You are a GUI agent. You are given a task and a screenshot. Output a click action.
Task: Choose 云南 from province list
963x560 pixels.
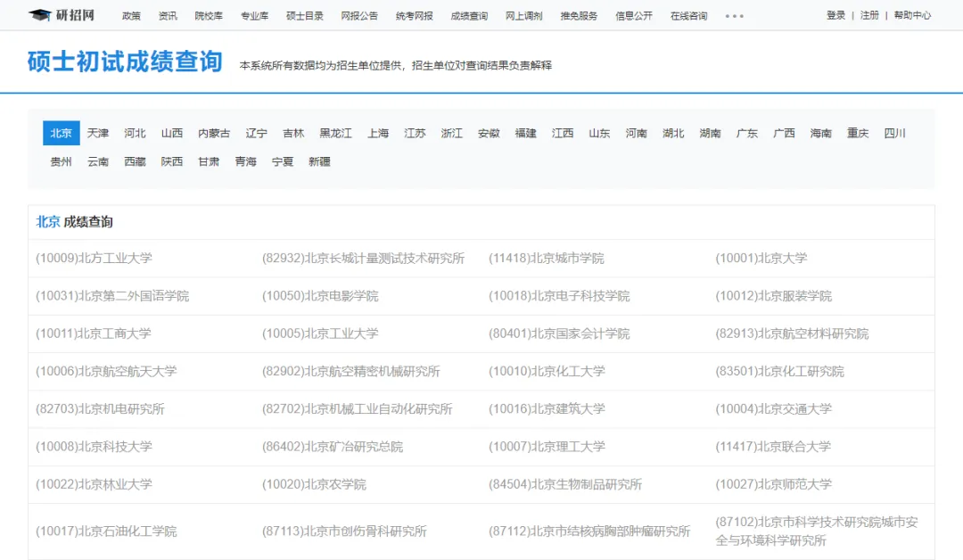98,161
